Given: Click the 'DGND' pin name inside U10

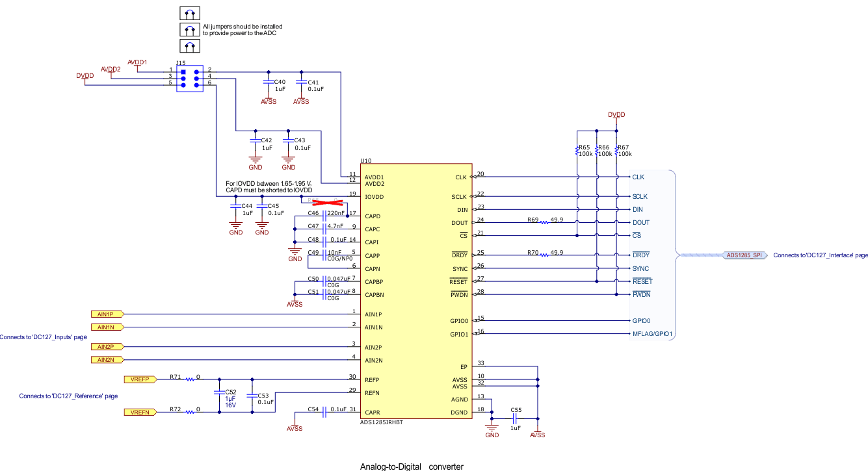Looking at the screenshot, I should pyautogui.click(x=460, y=413).
